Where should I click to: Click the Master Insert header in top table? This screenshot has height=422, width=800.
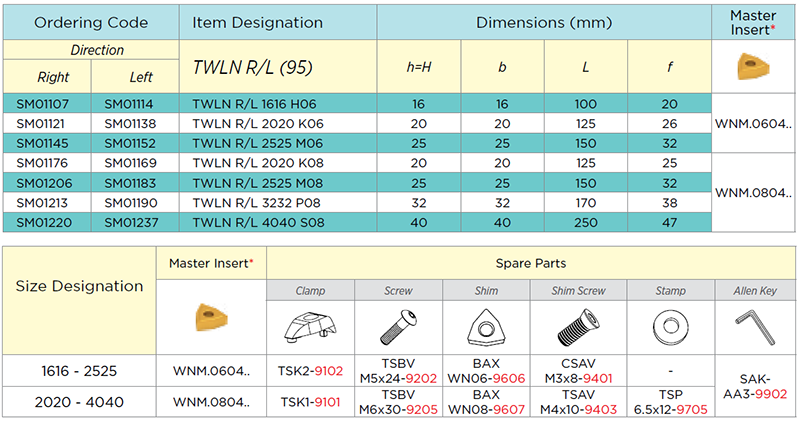[x=753, y=22]
